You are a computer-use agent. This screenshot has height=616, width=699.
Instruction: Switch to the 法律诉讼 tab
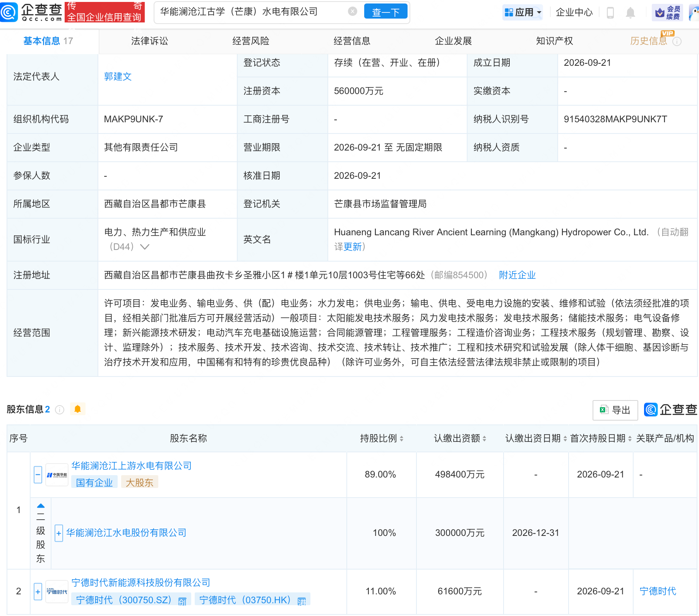(x=149, y=41)
